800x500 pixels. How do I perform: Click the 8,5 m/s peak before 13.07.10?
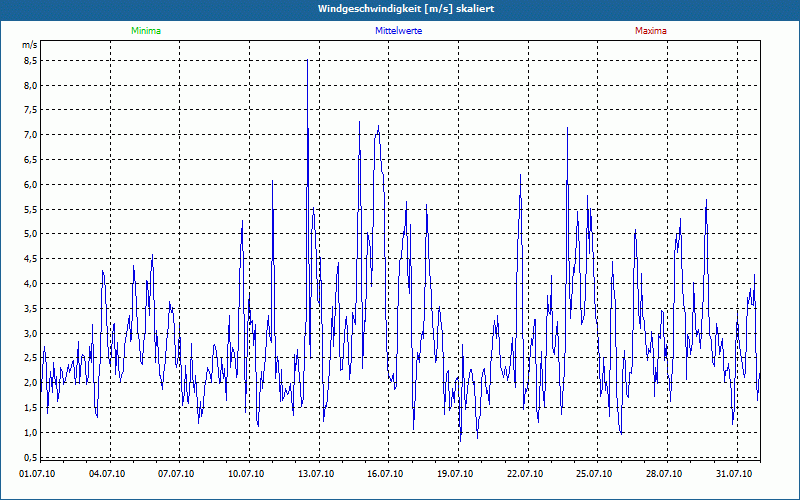(x=307, y=60)
